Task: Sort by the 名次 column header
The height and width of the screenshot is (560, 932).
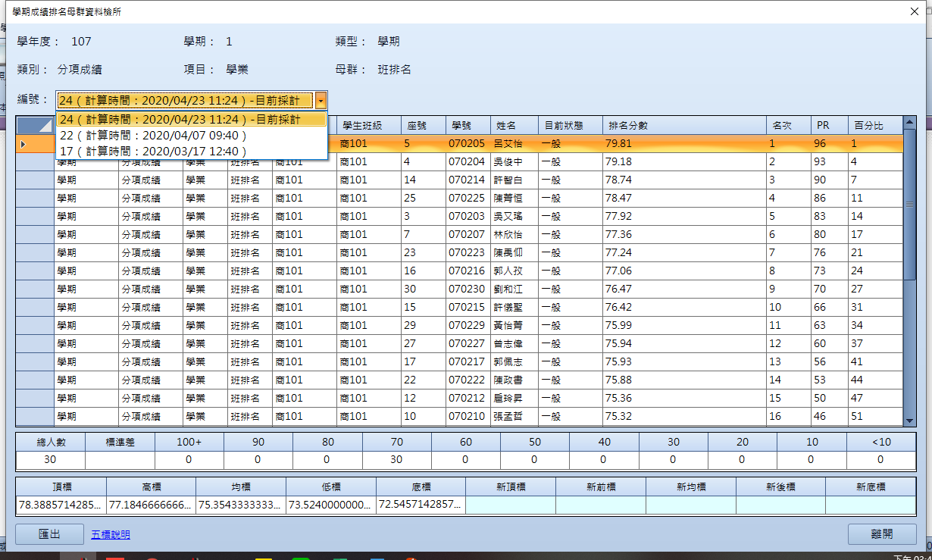Action: [x=788, y=125]
